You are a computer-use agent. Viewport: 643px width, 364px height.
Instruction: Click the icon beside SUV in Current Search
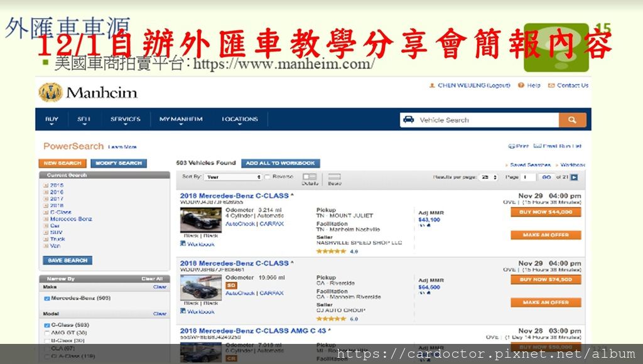click(x=46, y=232)
